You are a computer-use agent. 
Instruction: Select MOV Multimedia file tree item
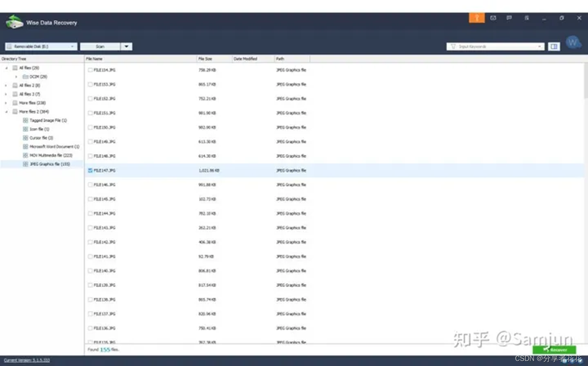point(51,155)
